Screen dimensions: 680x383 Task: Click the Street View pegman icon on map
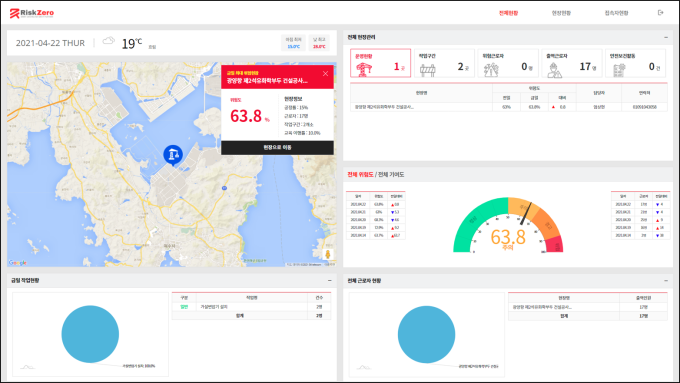coord(328,254)
